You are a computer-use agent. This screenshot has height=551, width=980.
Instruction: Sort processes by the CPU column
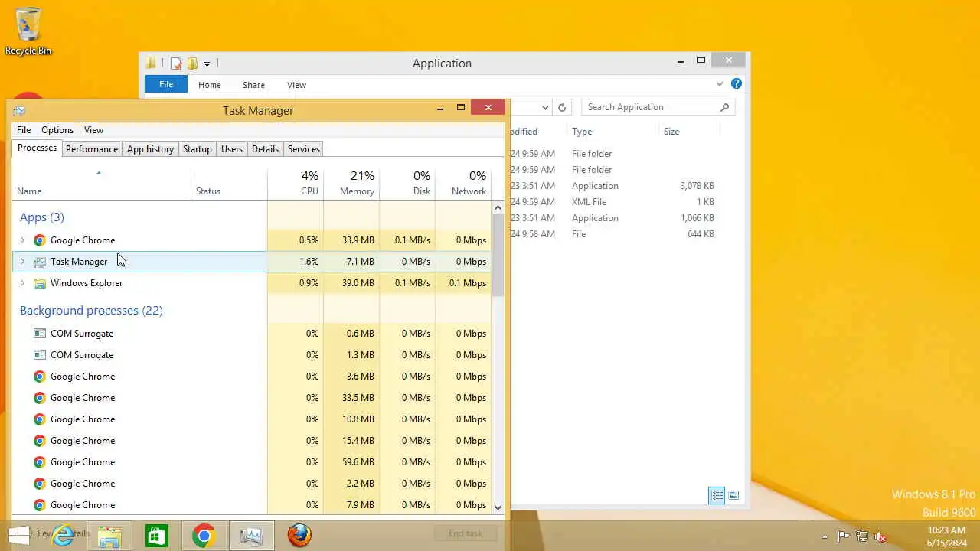(x=296, y=184)
